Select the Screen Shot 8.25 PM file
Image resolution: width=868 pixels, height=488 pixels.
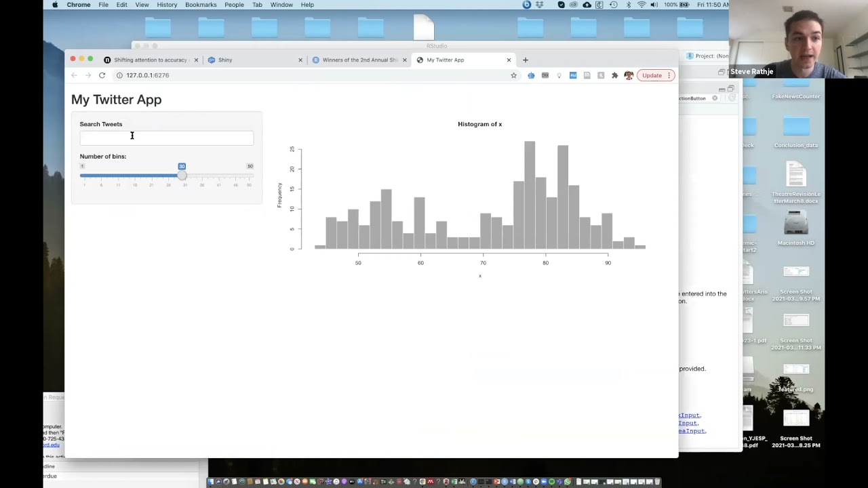click(x=796, y=430)
